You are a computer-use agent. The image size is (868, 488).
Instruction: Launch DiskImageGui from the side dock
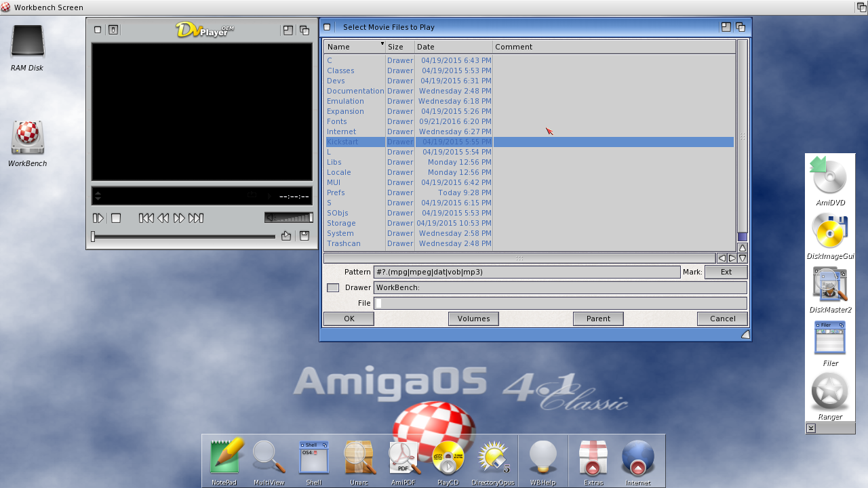[830, 235]
